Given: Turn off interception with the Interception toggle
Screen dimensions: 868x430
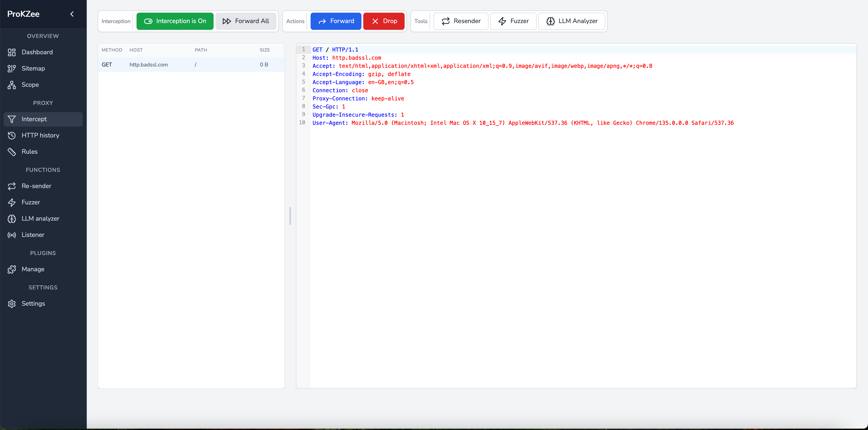Looking at the screenshot, I should (175, 21).
